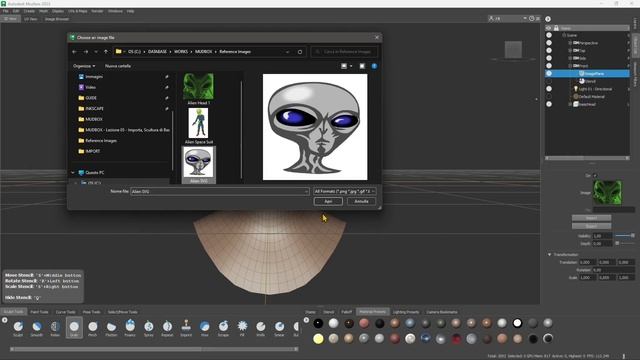Select the Smear brush tool
Viewport: 640px width, 360px height.
coord(279,327)
